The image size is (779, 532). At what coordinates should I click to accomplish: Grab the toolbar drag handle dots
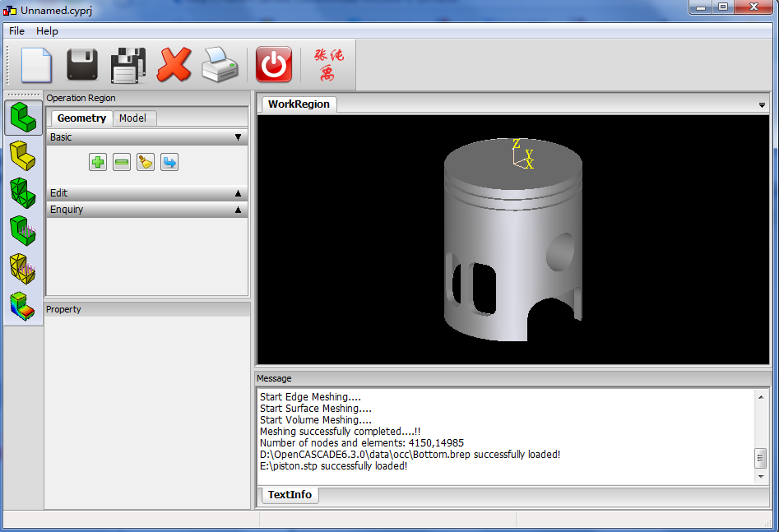pos(8,65)
